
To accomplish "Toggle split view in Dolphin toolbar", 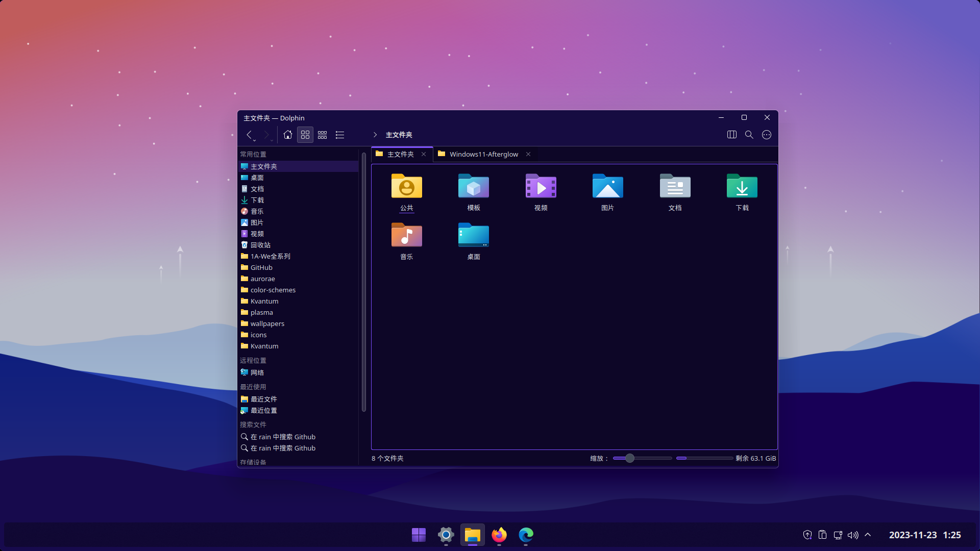I will coord(732,135).
